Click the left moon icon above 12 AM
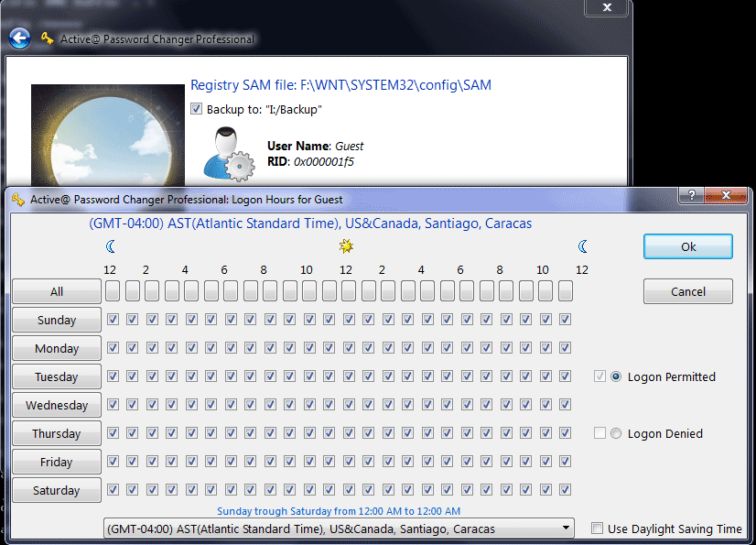756x545 pixels. coord(111,246)
